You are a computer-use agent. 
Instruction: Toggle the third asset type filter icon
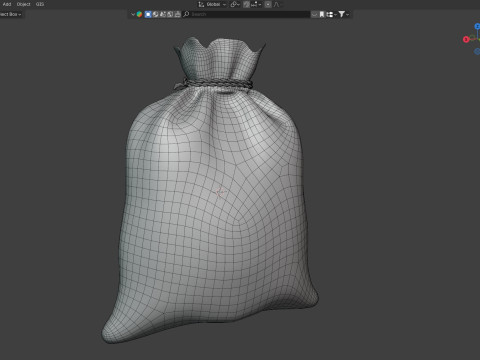[163, 14]
